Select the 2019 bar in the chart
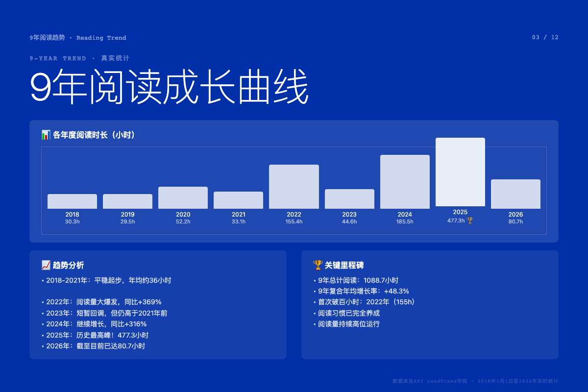The height and width of the screenshot is (392, 588). pos(127,201)
